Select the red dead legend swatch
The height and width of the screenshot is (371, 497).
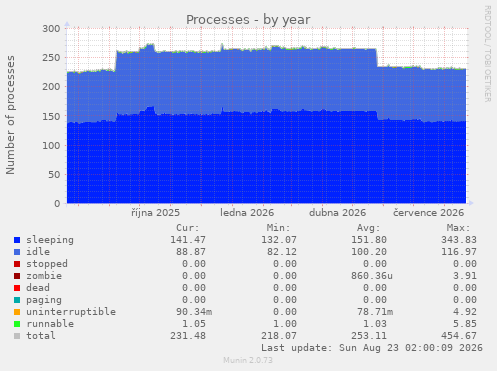click(17, 288)
